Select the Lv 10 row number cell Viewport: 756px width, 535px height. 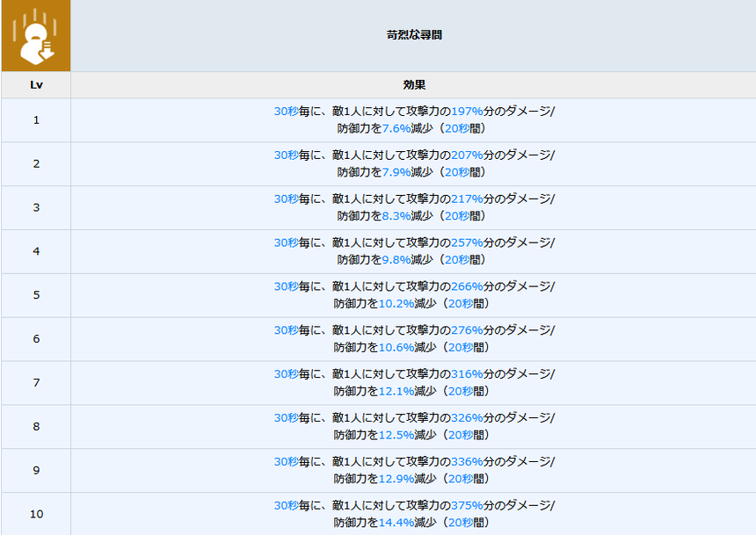(36, 514)
